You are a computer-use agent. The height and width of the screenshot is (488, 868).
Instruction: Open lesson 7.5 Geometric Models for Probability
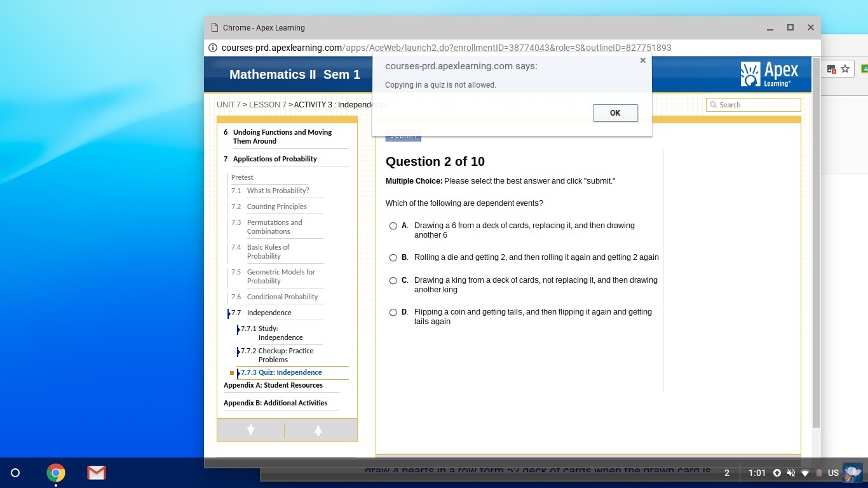(281, 276)
